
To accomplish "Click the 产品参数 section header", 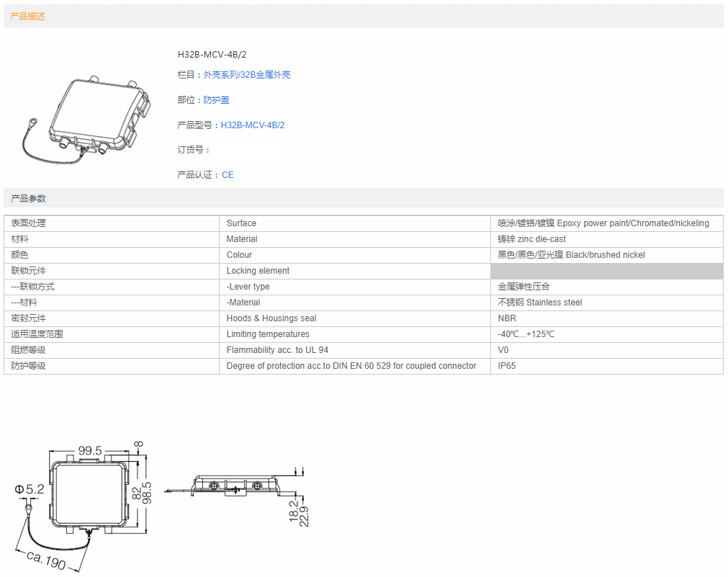I will tap(29, 198).
